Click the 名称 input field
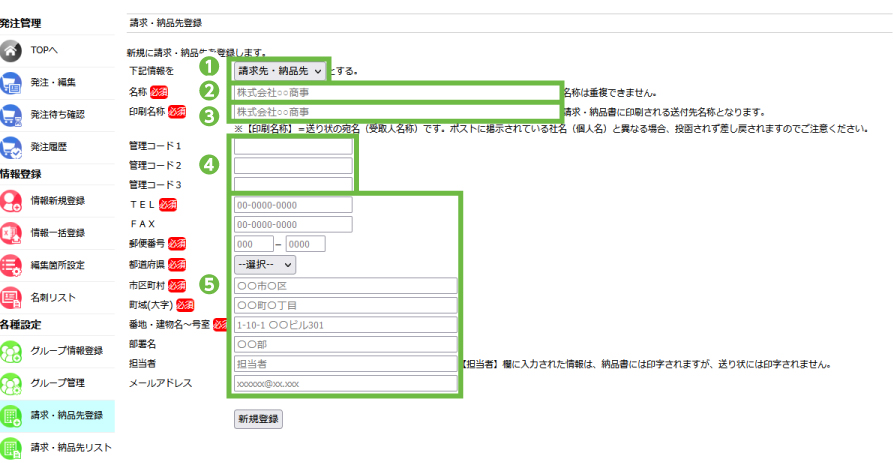This screenshot has height=463, width=893. coord(396,92)
